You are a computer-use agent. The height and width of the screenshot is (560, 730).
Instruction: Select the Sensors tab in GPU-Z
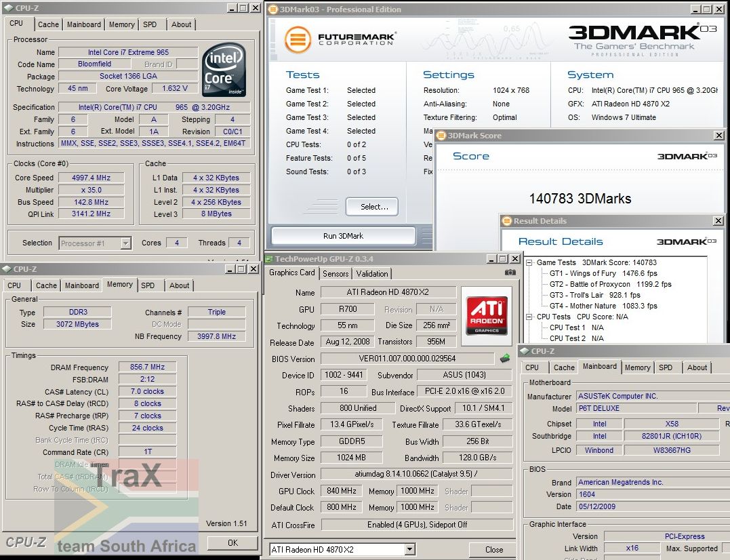[336, 274]
